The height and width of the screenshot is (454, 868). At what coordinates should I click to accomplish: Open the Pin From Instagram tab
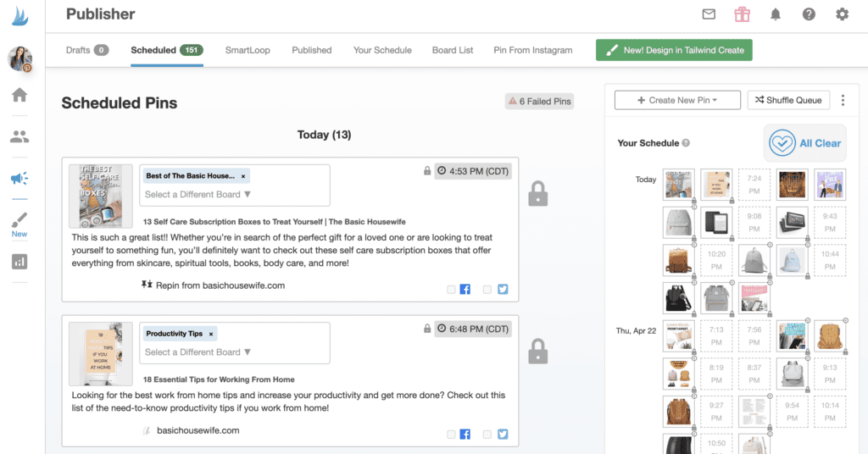pos(532,50)
